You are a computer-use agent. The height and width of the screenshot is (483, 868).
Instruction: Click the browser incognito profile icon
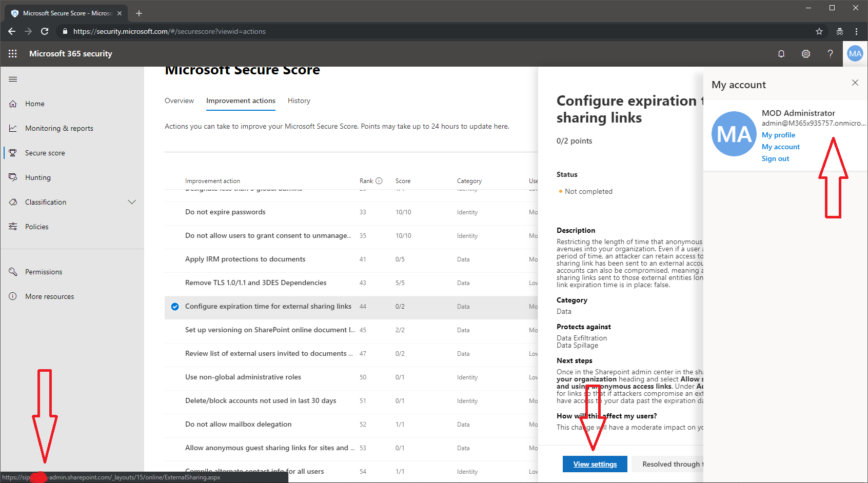coord(840,31)
